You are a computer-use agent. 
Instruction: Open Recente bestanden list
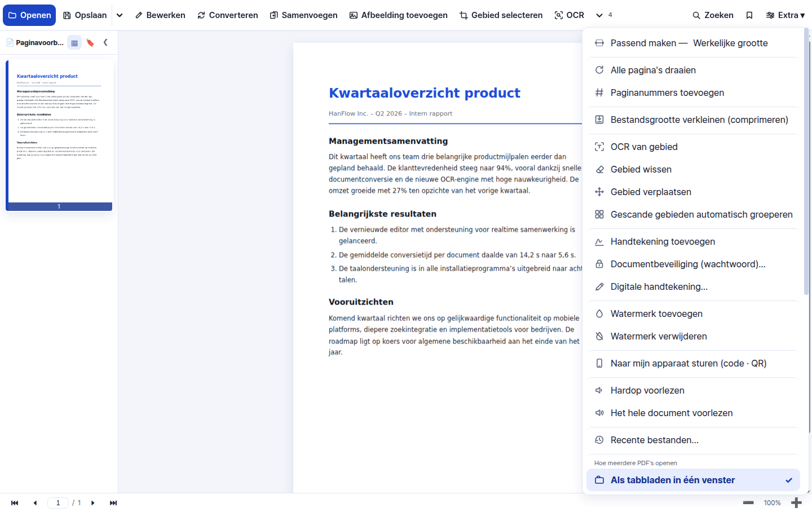pos(693,440)
